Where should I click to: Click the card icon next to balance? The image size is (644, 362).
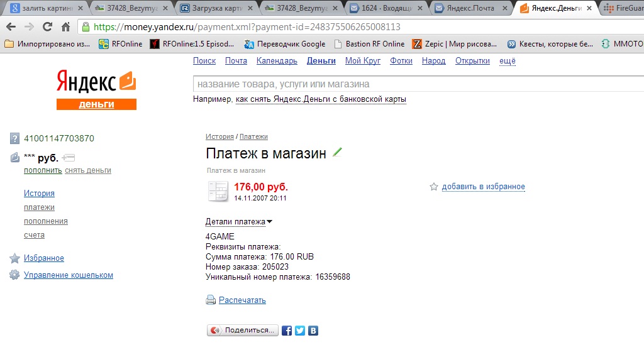click(x=68, y=158)
